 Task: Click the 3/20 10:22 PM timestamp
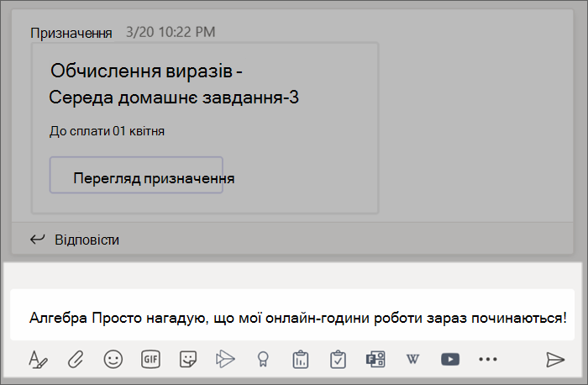tap(171, 32)
